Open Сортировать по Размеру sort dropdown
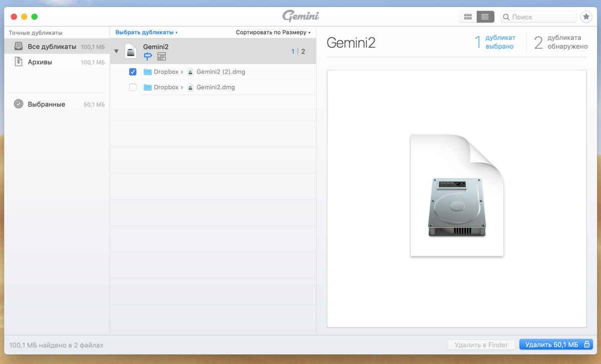The image size is (601, 364). tap(273, 33)
